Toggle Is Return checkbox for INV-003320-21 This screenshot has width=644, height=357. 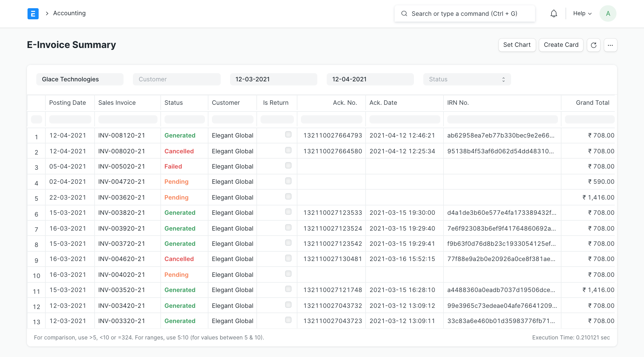pos(288,320)
